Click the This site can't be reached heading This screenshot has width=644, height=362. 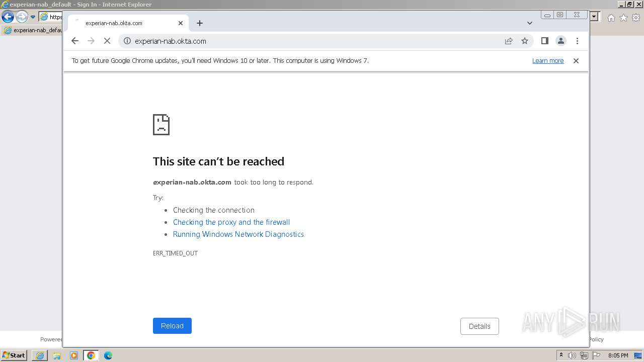click(x=218, y=161)
